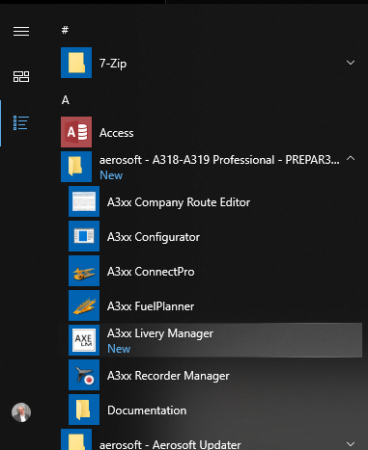Click the Recorder Manager icon
The height and width of the screenshot is (450, 368).
click(x=84, y=375)
